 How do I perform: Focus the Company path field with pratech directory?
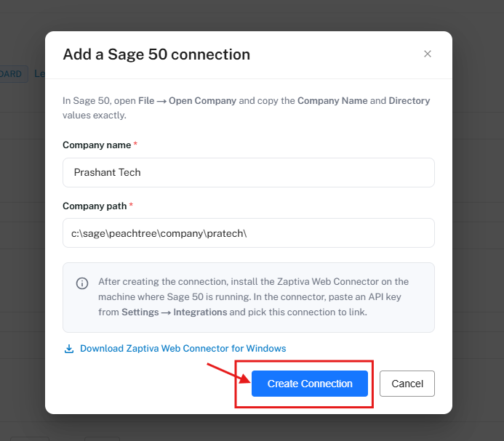click(249, 233)
